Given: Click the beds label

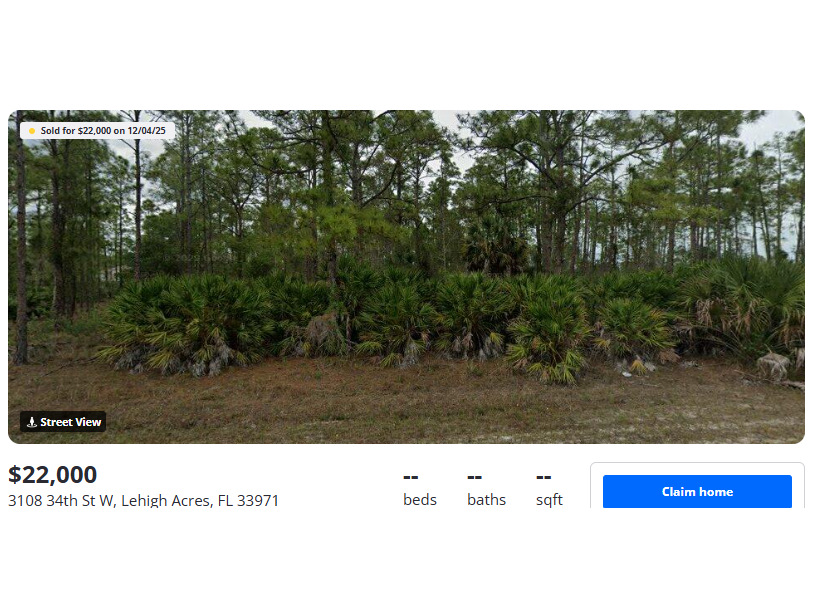Looking at the screenshot, I should (x=419, y=499).
